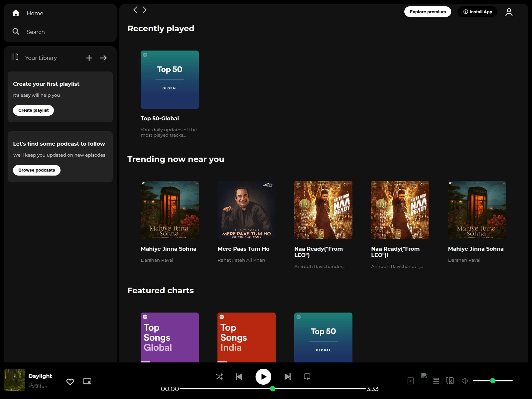Open the picture-in-picture mini player icon
Screen dimensions: 532x399
(x=87, y=381)
